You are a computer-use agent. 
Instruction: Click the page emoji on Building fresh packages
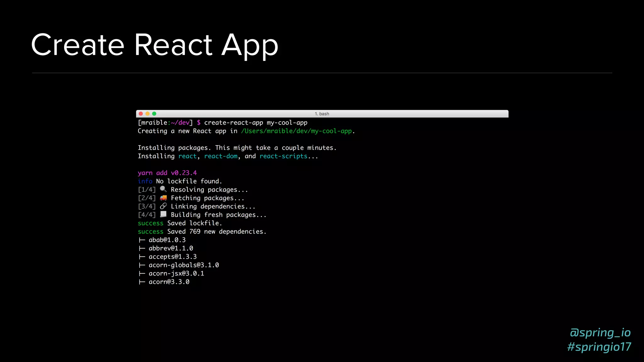163,214
